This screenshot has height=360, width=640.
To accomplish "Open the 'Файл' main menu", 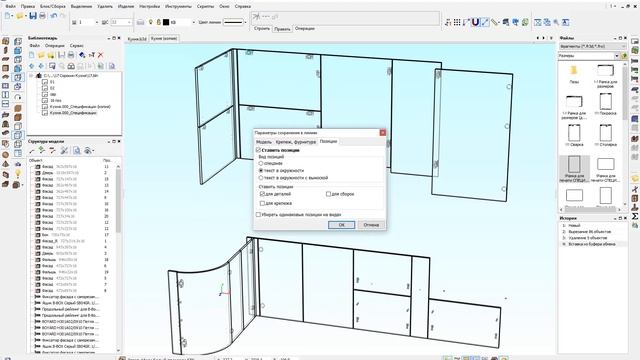I will [10, 7].
